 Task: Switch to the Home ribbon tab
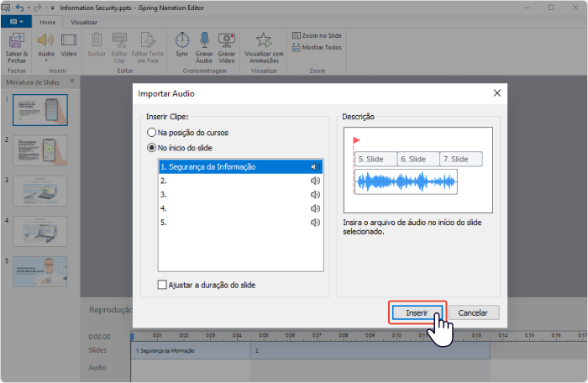pos(48,23)
